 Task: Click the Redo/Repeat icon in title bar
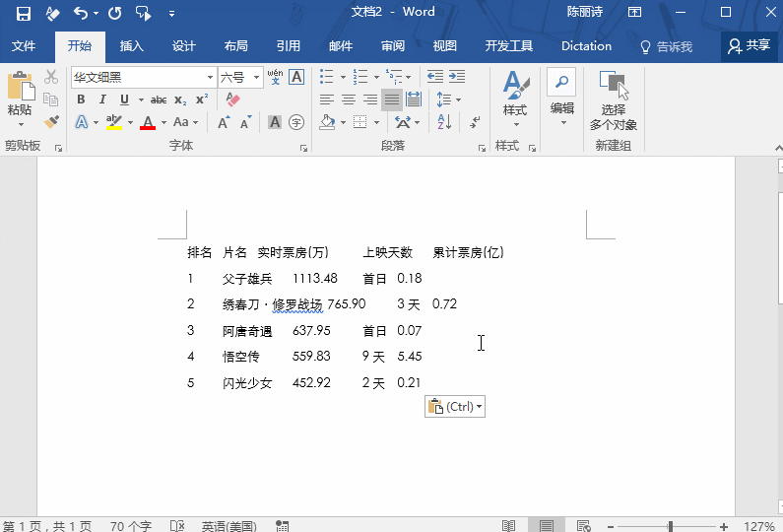tap(115, 13)
